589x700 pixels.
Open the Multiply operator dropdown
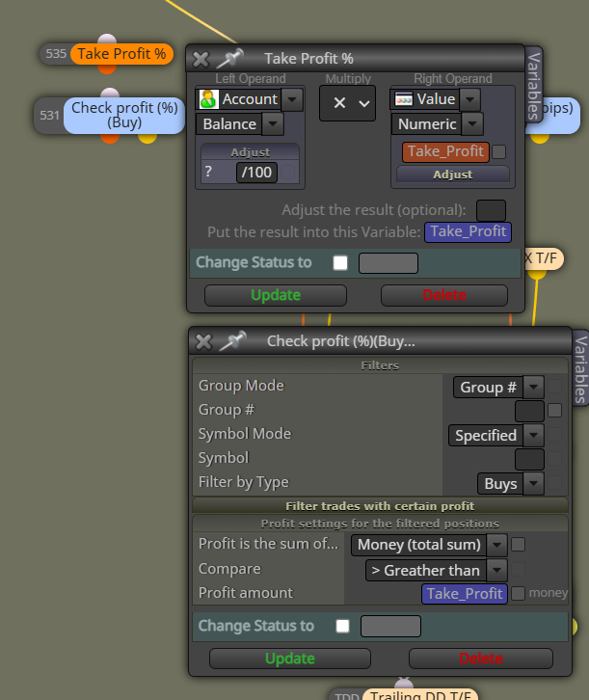pyautogui.click(x=348, y=103)
